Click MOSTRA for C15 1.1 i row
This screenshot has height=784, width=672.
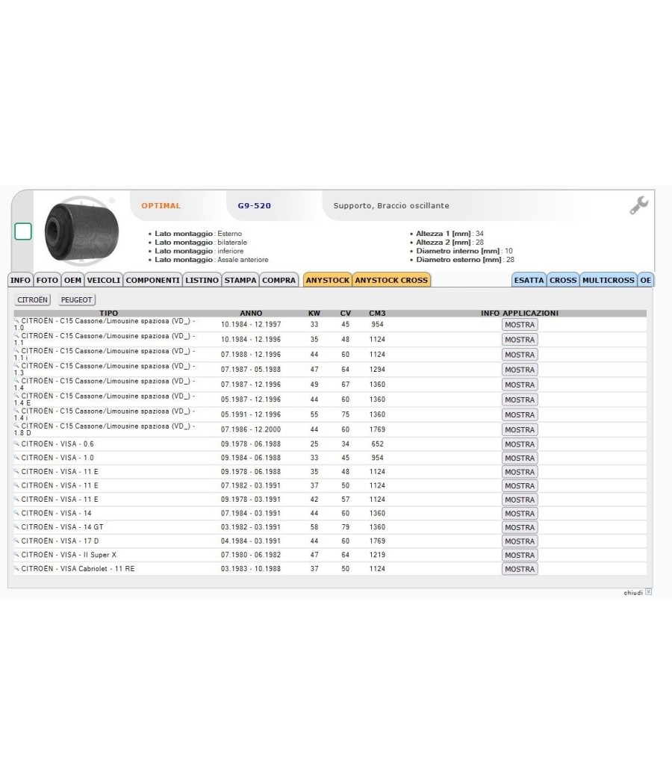(x=520, y=355)
